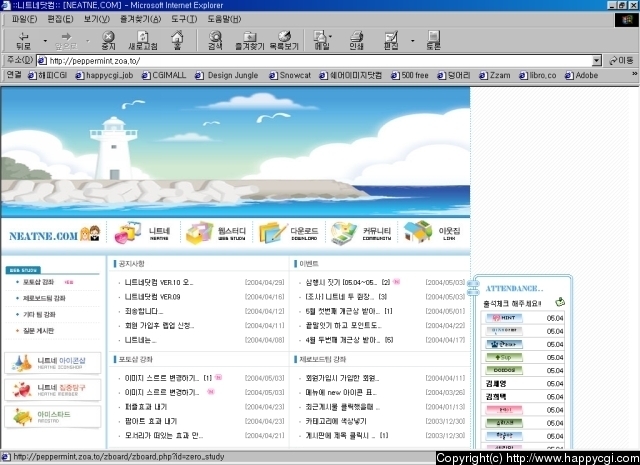The width and height of the screenshot is (640, 465).
Task: Open the Snowcat links bar shortcut
Action: coord(290,76)
